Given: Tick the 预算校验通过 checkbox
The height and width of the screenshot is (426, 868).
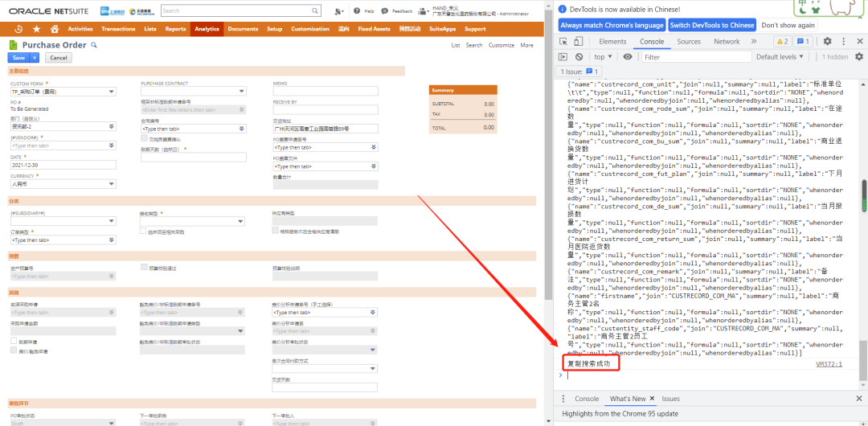Looking at the screenshot, I should pyautogui.click(x=145, y=267).
